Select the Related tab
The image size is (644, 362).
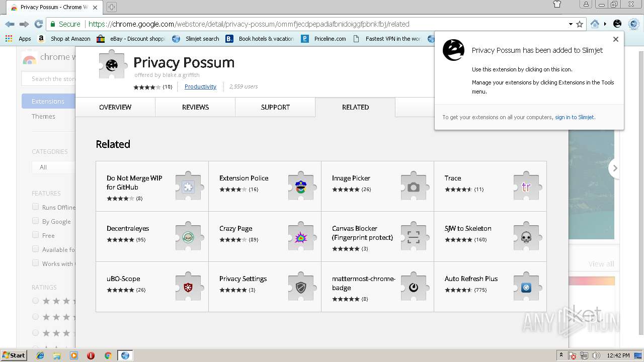[355, 107]
